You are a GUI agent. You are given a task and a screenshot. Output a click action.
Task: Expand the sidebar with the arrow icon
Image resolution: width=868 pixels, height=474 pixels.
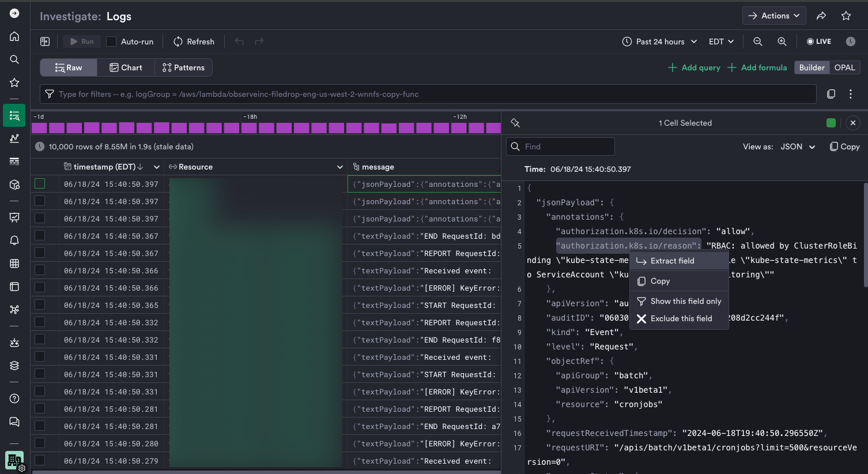click(x=14, y=13)
